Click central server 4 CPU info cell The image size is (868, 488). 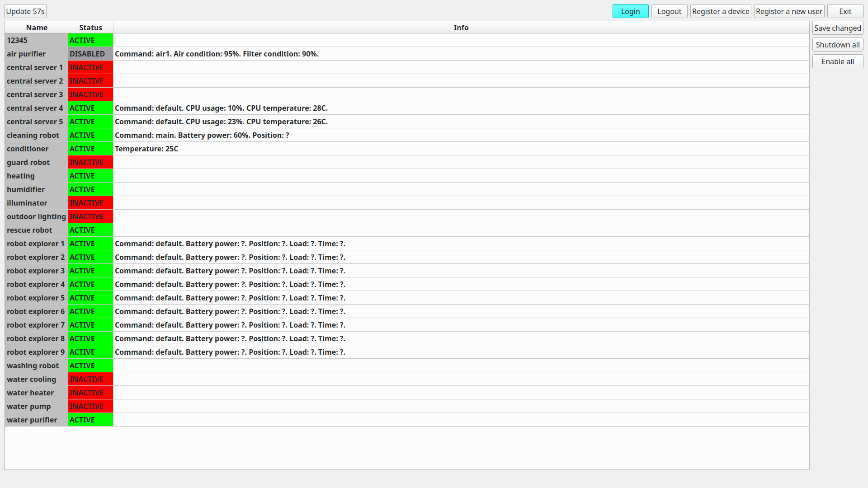click(x=461, y=108)
